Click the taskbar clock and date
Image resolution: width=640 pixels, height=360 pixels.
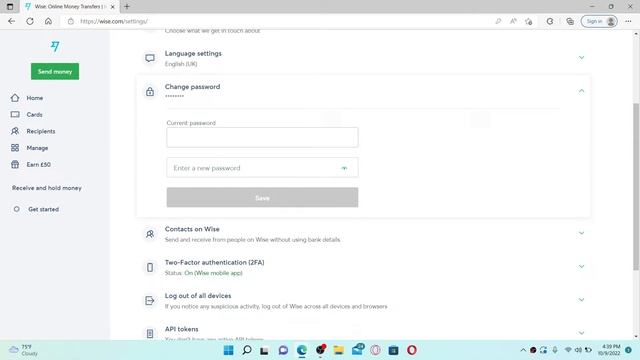[x=609, y=350]
